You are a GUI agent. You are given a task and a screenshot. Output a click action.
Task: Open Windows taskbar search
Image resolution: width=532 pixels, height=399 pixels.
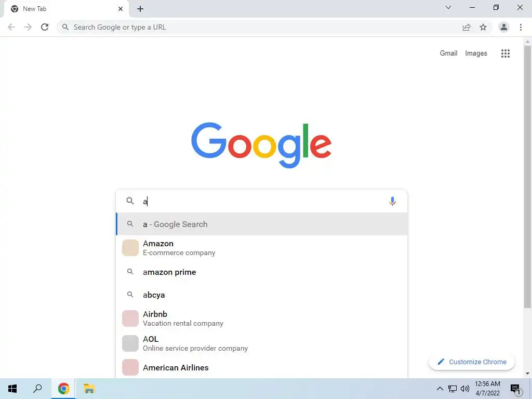click(x=37, y=389)
